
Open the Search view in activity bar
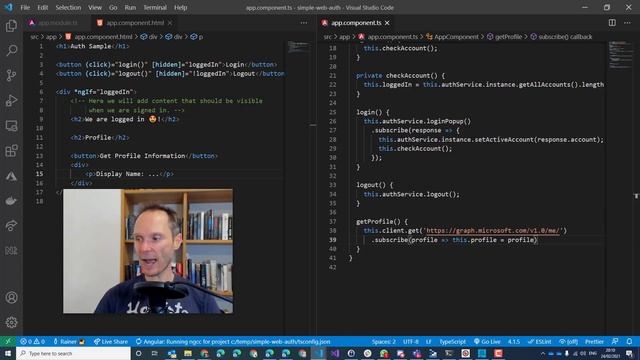tap(11, 51)
